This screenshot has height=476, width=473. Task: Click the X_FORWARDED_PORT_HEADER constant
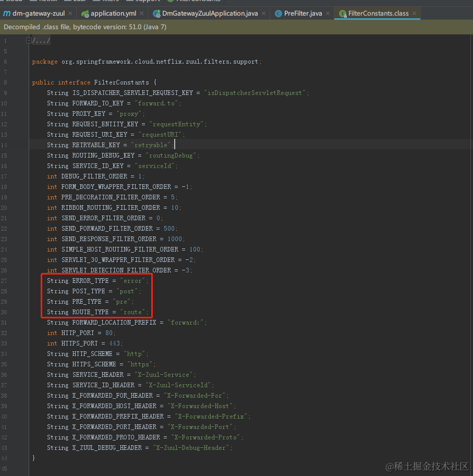pyautogui.click(x=114, y=427)
